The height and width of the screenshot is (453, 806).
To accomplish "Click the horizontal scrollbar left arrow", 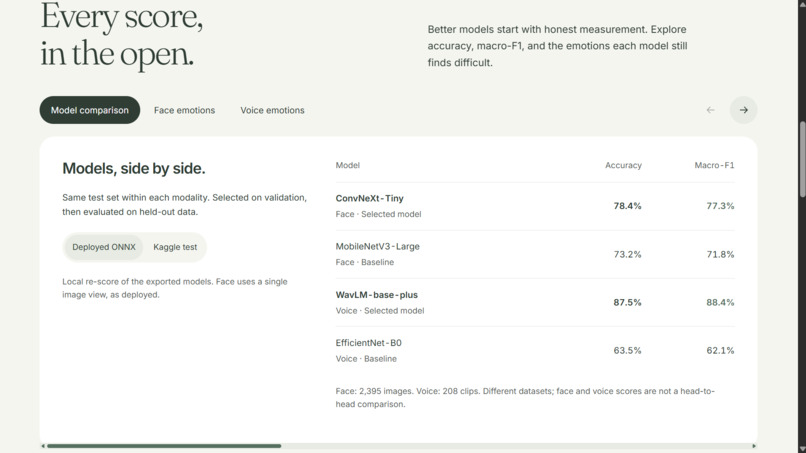I will click(43, 446).
